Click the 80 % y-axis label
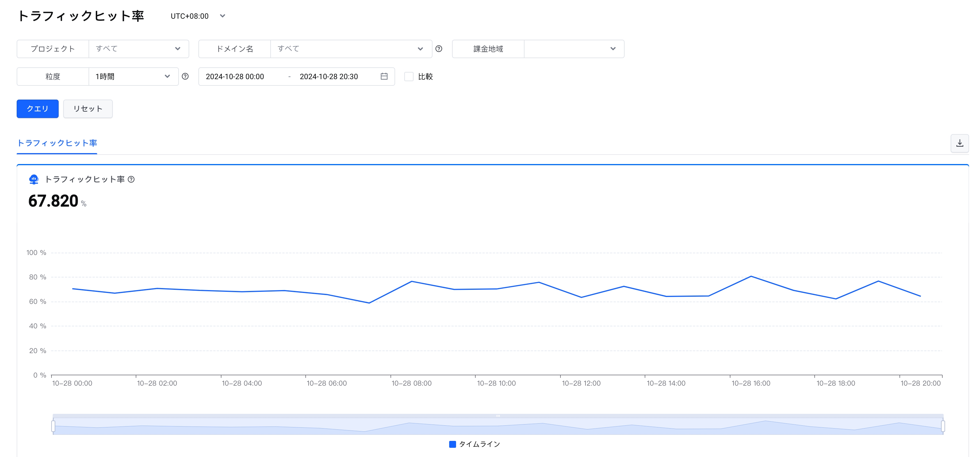980x457 pixels. (x=38, y=277)
